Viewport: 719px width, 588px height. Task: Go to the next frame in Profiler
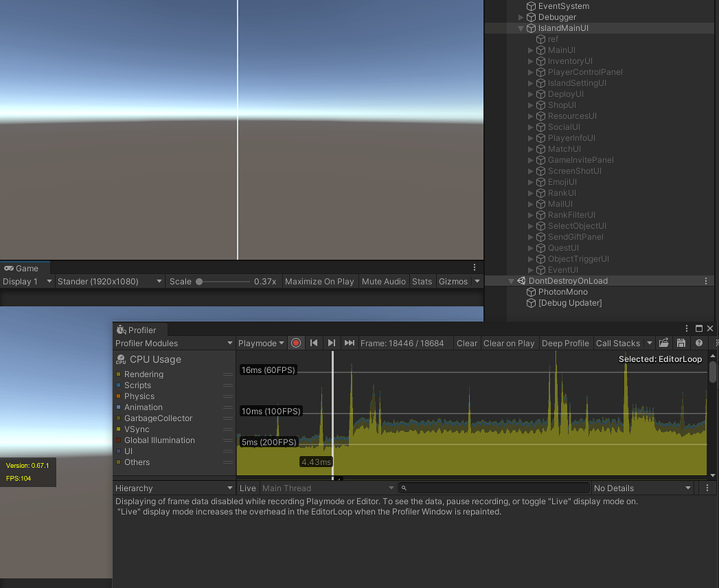pos(331,343)
